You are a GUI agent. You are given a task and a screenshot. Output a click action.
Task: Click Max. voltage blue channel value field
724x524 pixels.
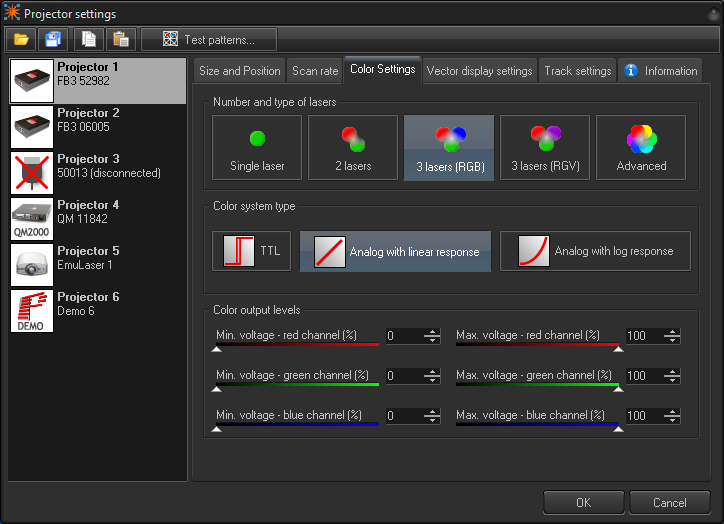pos(645,416)
